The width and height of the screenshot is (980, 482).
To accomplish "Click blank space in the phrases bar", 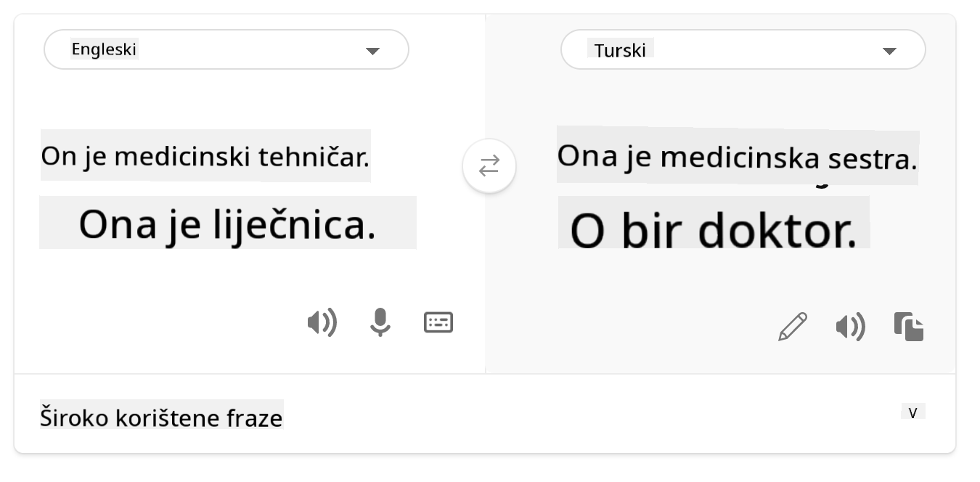I will (581, 417).
